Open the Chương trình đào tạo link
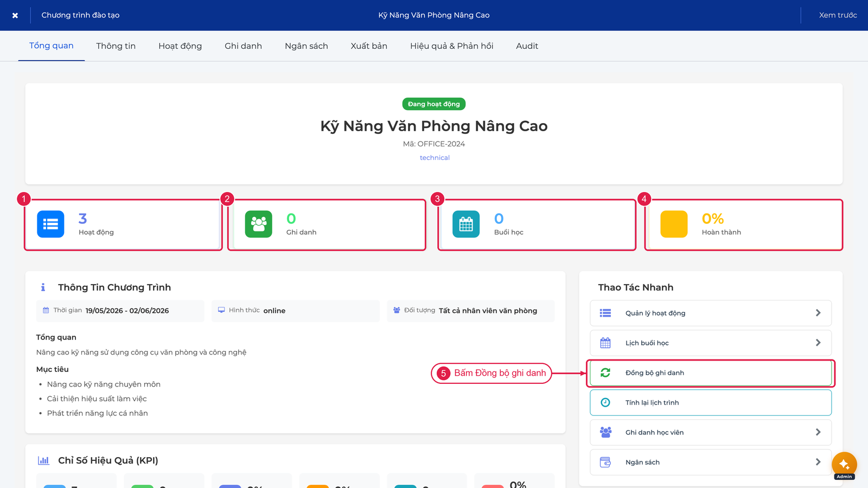This screenshot has height=488, width=868. 80,15
